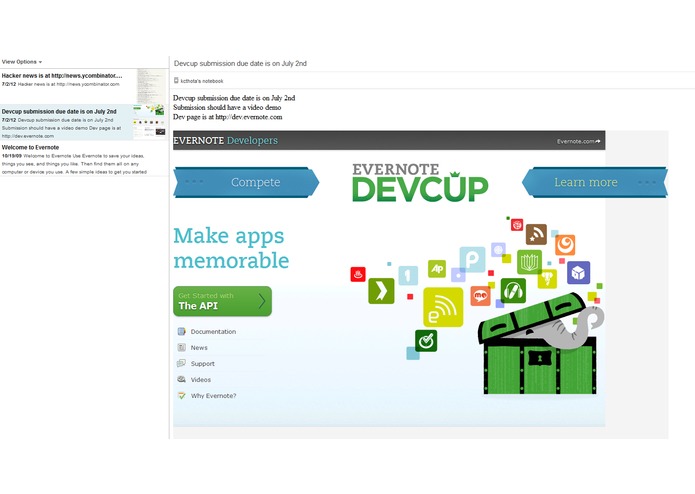
Task: Click the light blue P app icon
Action: (472, 259)
